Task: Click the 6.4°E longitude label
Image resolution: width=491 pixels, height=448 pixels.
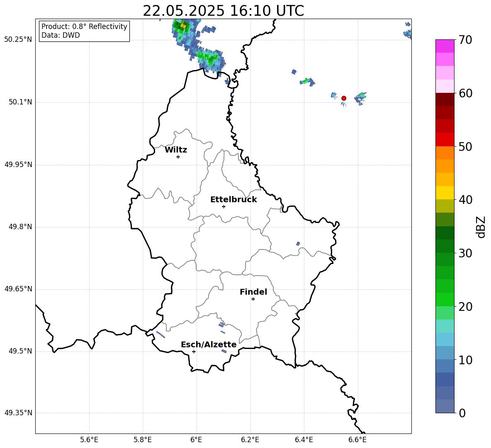Action: click(304, 440)
